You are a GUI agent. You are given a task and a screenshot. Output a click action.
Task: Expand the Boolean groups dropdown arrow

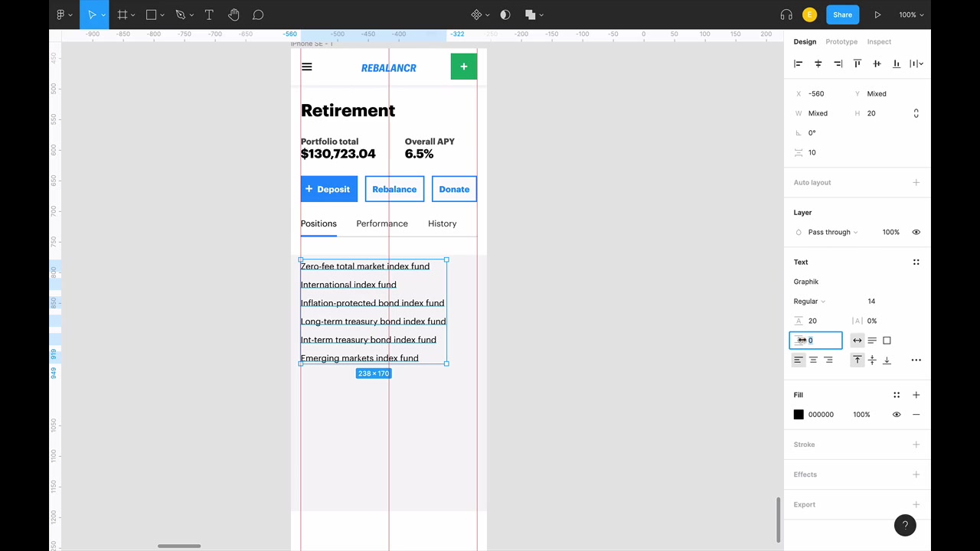point(541,15)
